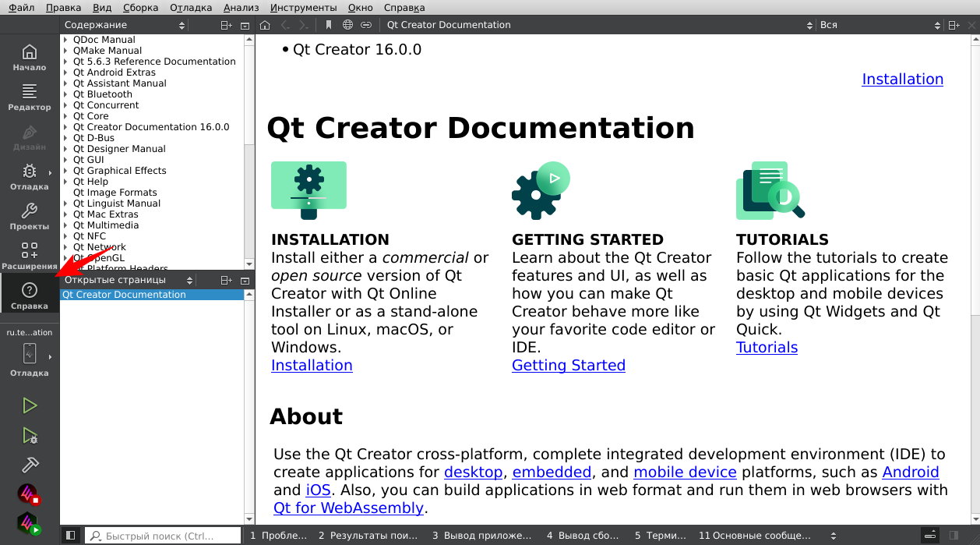The image size is (980, 545).
Task: Close the Открытые страницы panel
Action: pyautogui.click(x=245, y=280)
